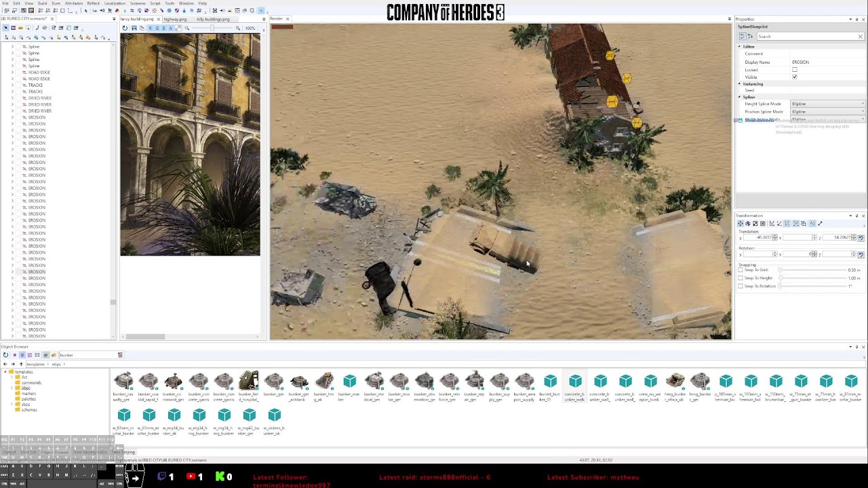
Task: Collapse the Instancing property section
Action: pyautogui.click(x=740, y=84)
